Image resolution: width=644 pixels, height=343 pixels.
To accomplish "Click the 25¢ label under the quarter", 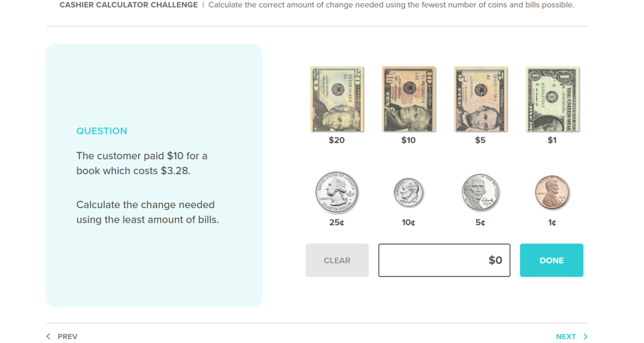I will (337, 223).
